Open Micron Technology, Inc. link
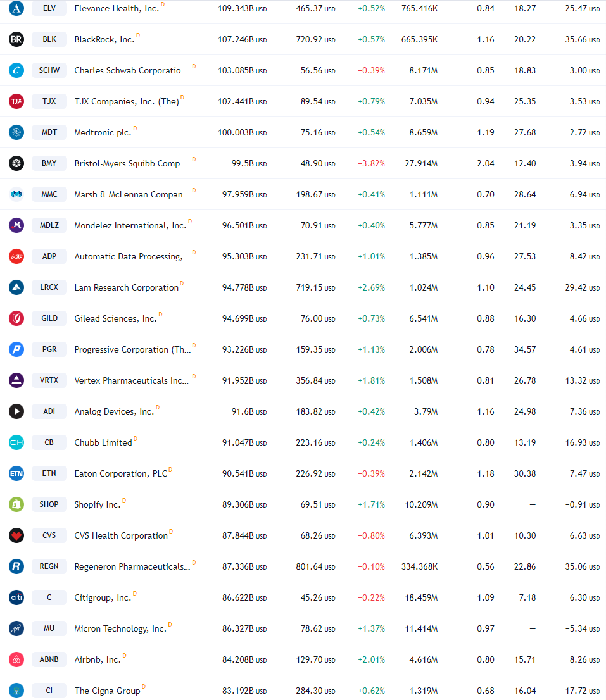 click(120, 629)
